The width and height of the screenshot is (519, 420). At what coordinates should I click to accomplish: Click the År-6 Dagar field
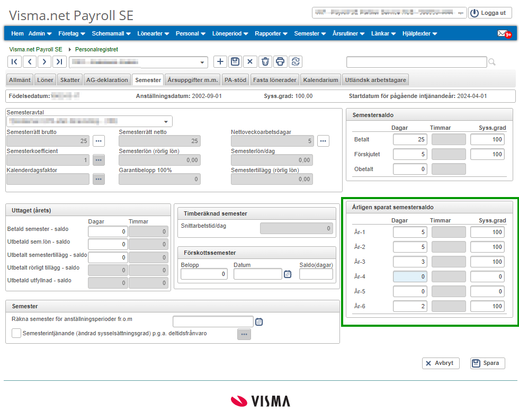tap(410, 306)
